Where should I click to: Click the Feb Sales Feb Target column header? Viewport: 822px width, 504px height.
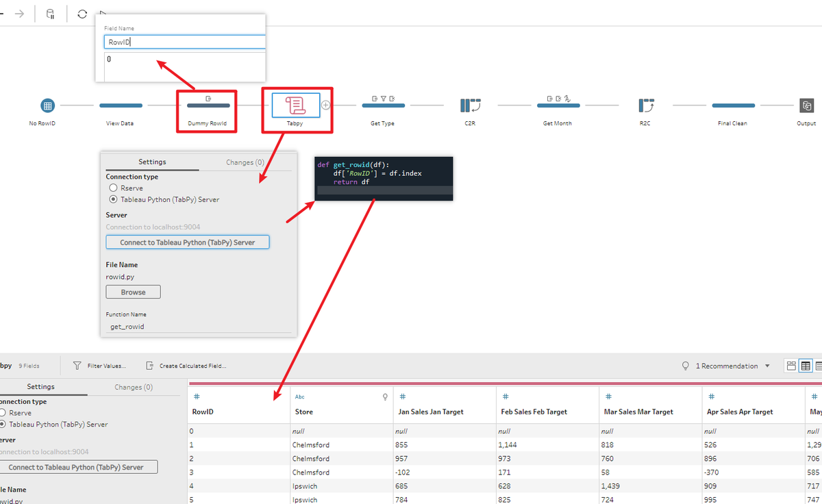coord(547,405)
